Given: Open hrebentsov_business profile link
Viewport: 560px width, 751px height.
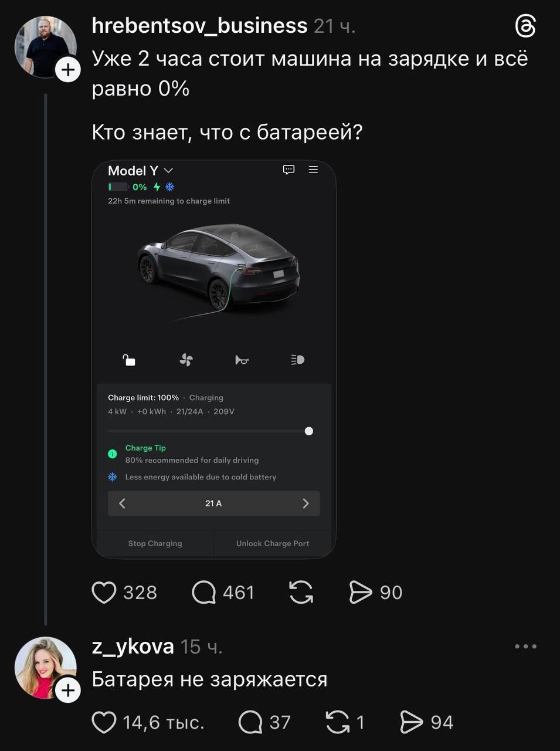Looking at the screenshot, I should (x=199, y=26).
